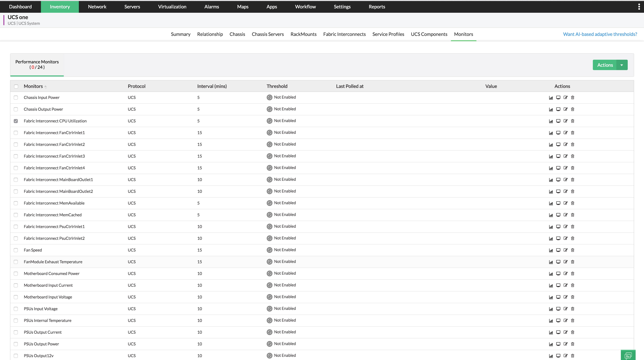
Task: Expand the Actions dropdown arrow
Action: (622, 65)
